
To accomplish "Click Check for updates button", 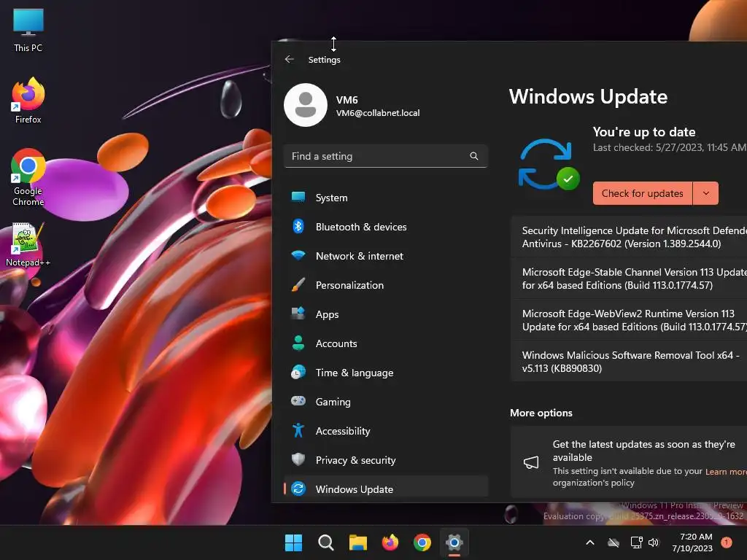I will pos(642,193).
